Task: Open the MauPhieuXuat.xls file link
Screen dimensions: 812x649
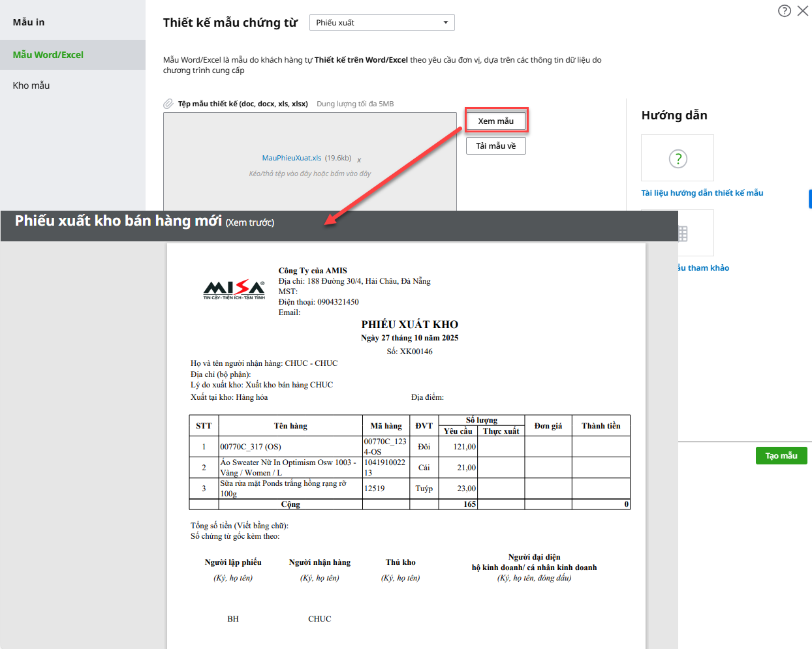Action: pos(292,158)
